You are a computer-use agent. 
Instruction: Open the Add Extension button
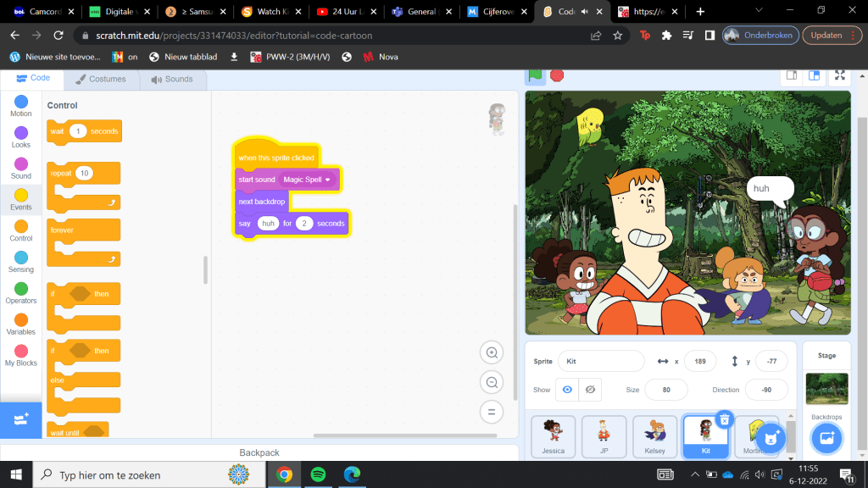point(21,419)
